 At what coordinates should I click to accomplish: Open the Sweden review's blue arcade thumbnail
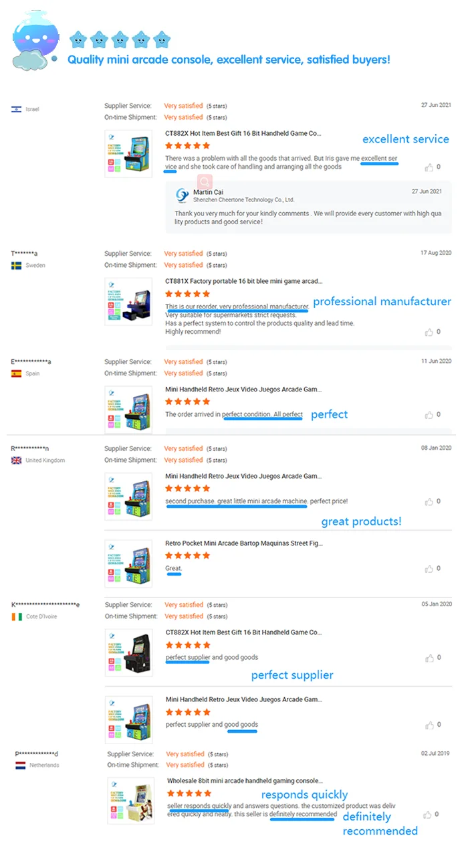(128, 302)
